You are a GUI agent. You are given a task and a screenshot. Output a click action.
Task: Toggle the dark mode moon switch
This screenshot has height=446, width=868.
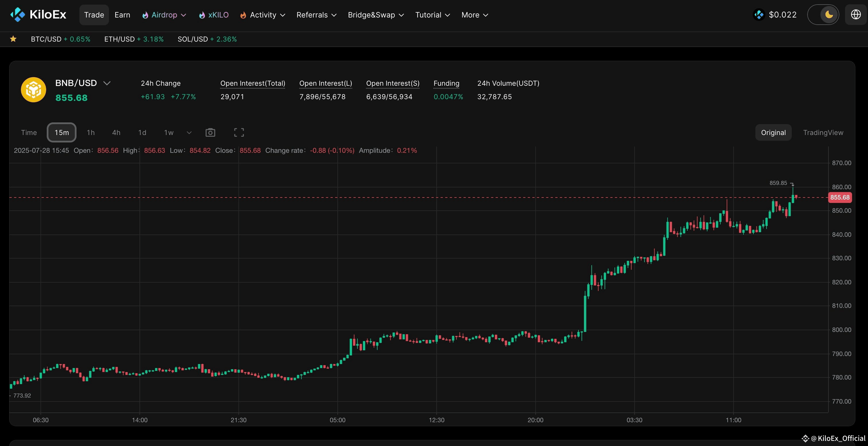[823, 15]
